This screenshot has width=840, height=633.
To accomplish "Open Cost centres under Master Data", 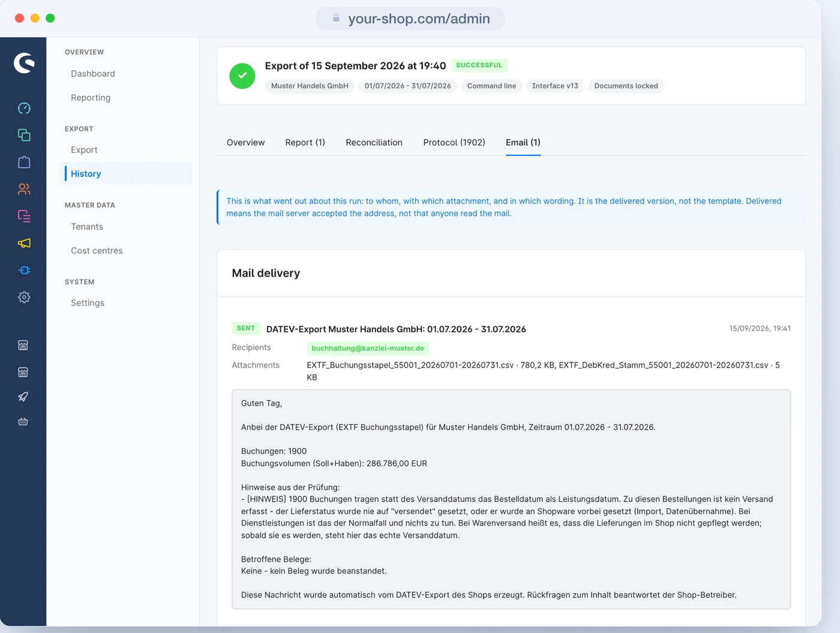I will [x=97, y=250].
